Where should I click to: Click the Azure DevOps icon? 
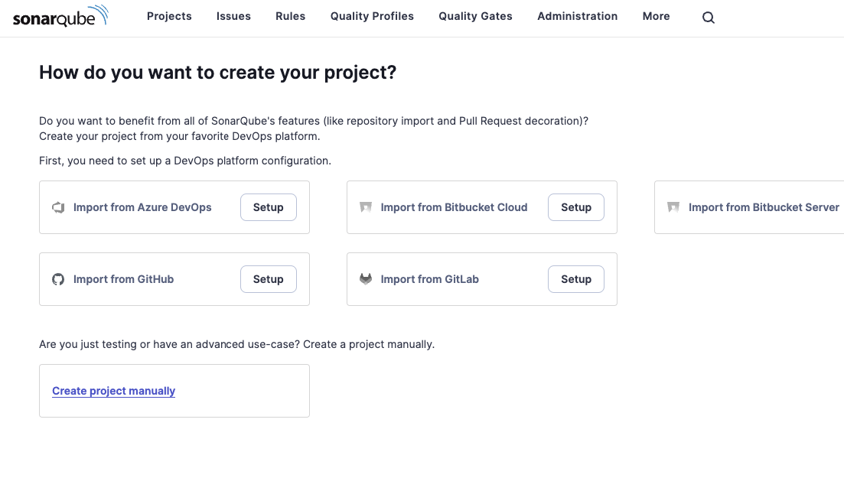click(x=58, y=207)
